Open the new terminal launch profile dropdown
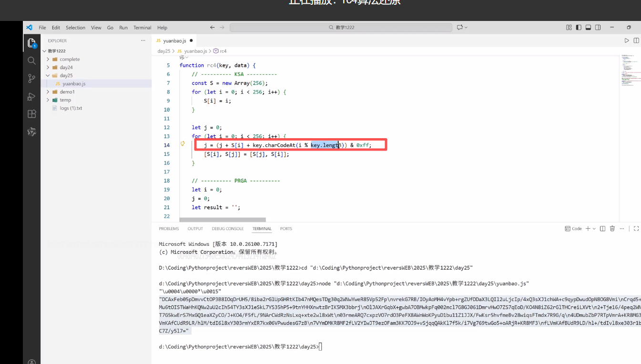The image size is (641, 364). [594, 229]
